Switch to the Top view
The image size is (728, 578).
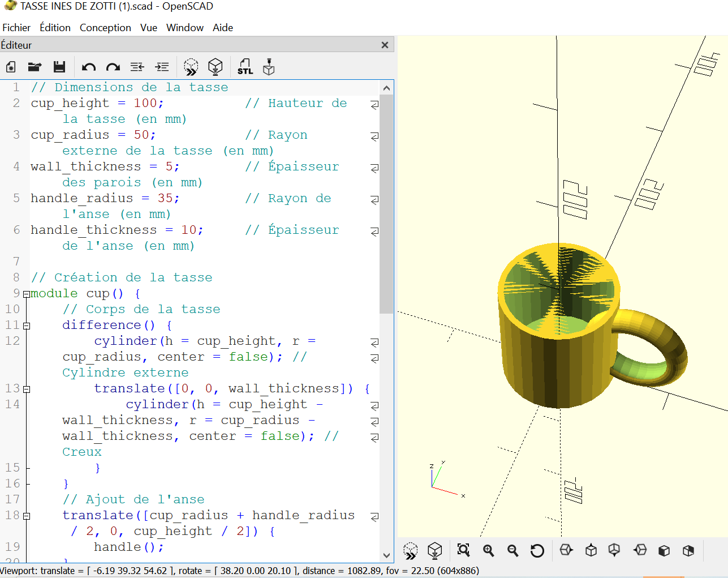pos(591,550)
